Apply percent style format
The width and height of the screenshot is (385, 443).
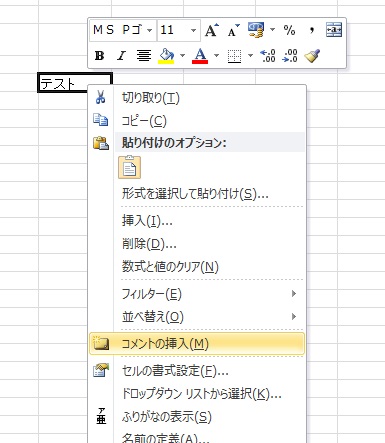(289, 30)
